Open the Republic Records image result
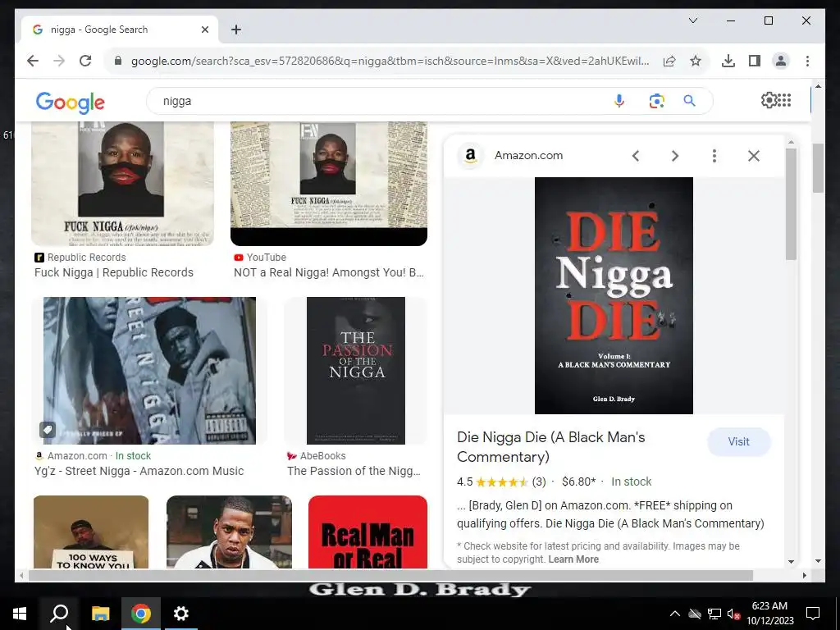The width and height of the screenshot is (840, 630). click(123, 183)
